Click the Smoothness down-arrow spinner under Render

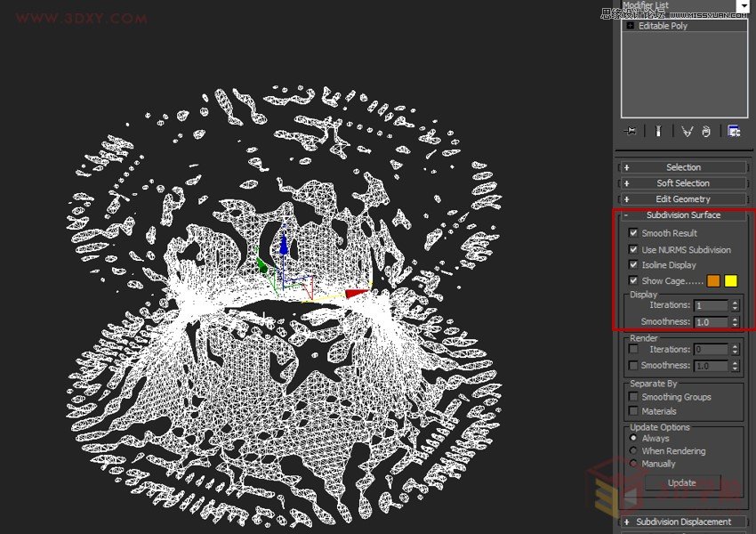(735, 368)
